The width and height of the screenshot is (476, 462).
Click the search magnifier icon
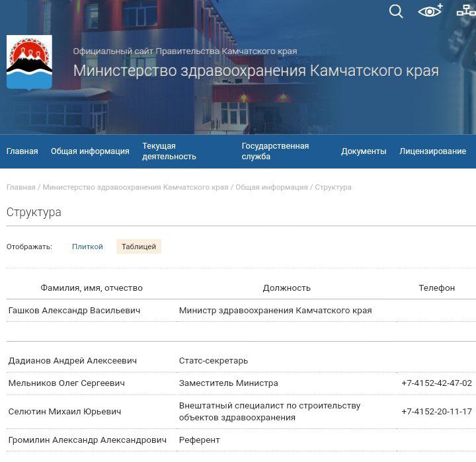396,11
